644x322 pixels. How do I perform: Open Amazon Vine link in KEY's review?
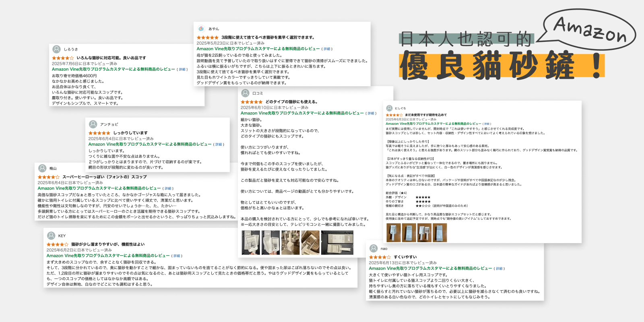108,256
